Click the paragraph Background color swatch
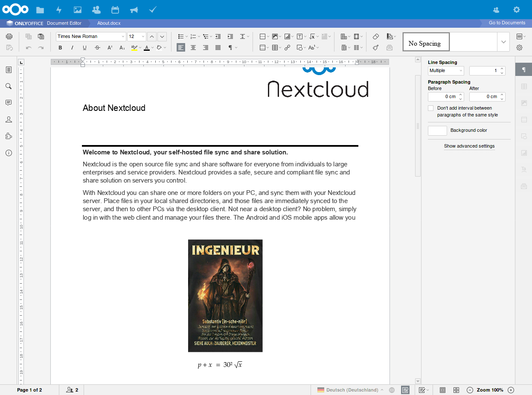The height and width of the screenshot is (395, 532). click(437, 131)
